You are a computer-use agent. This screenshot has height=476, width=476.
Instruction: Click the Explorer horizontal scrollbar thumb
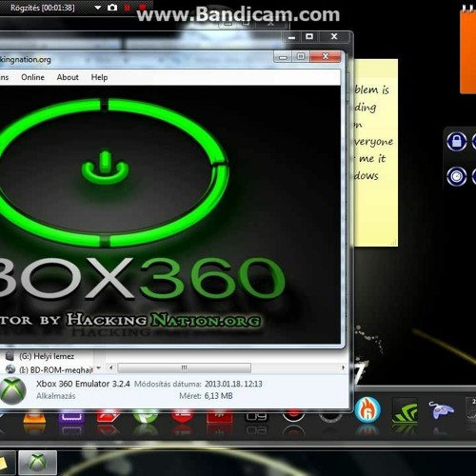(x=184, y=367)
